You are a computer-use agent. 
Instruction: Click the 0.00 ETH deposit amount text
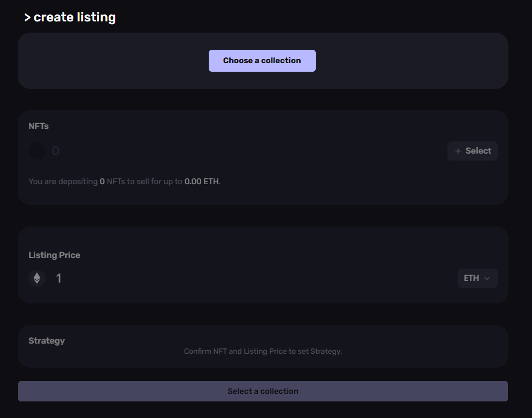tap(202, 181)
